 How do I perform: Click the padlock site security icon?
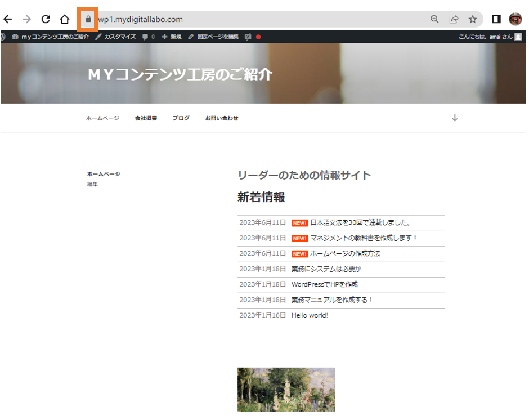[x=88, y=19]
